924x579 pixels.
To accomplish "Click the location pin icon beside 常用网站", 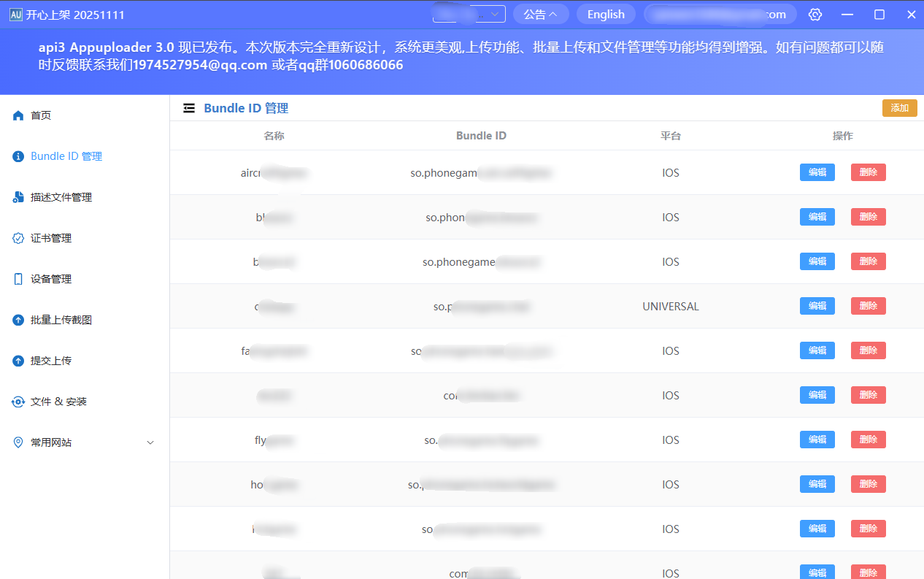I will pyautogui.click(x=18, y=442).
